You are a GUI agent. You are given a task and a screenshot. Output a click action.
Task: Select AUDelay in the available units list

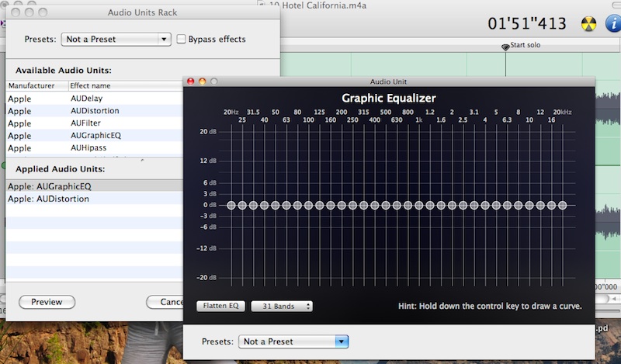pyautogui.click(x=87, y=99)
